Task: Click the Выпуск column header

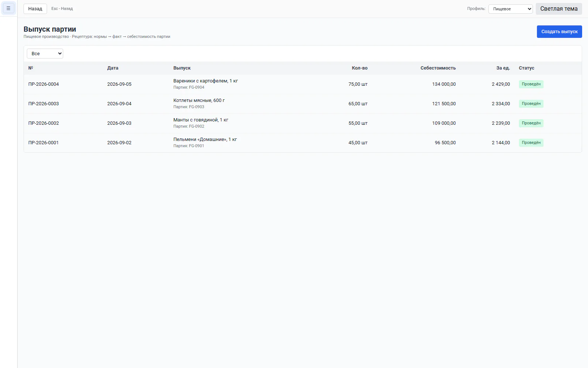Action: (x=182, y=68)
